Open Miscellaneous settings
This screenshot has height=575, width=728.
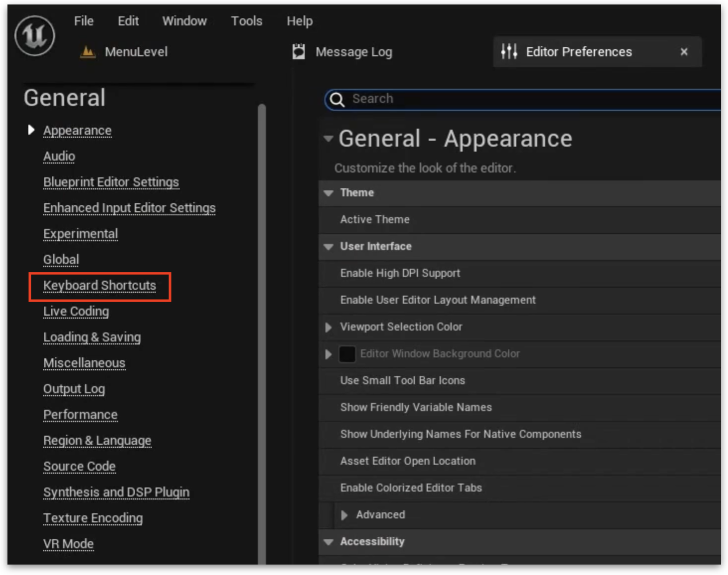coord(84,363)
